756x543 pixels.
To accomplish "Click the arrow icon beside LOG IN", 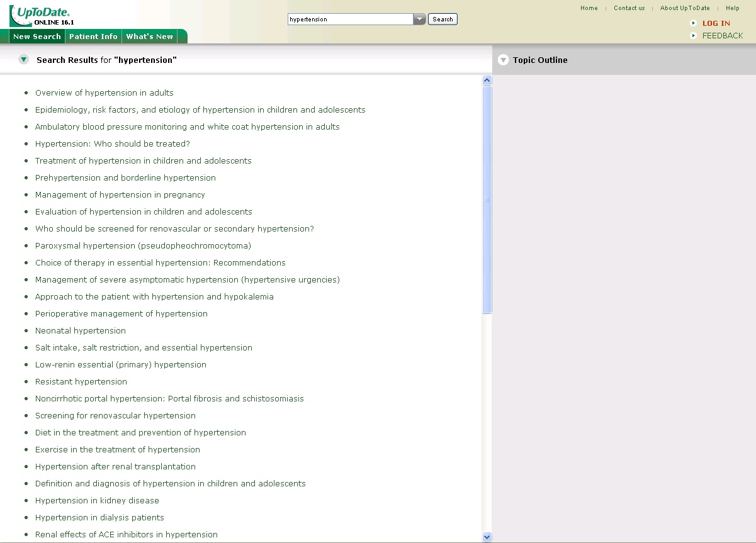I will 693,23.
